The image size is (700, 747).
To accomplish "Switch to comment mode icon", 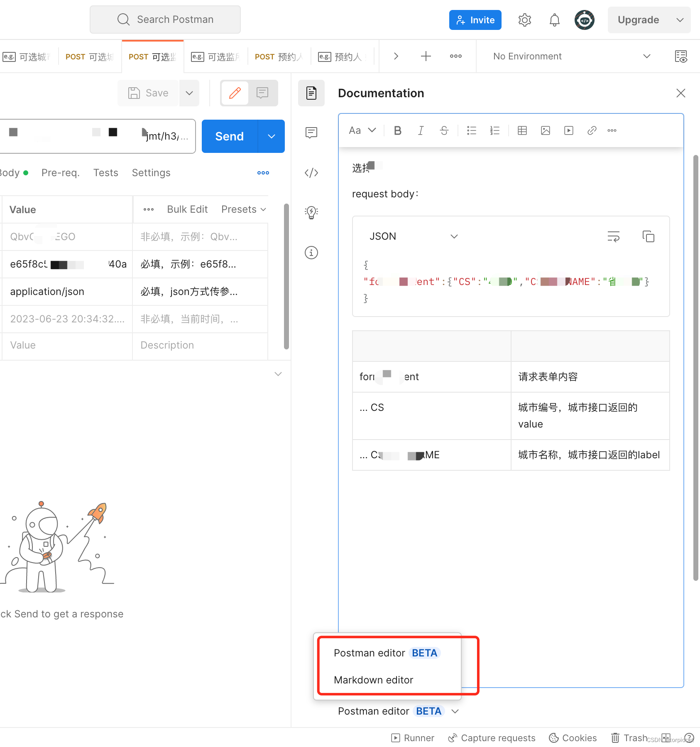I will (262, 93).
